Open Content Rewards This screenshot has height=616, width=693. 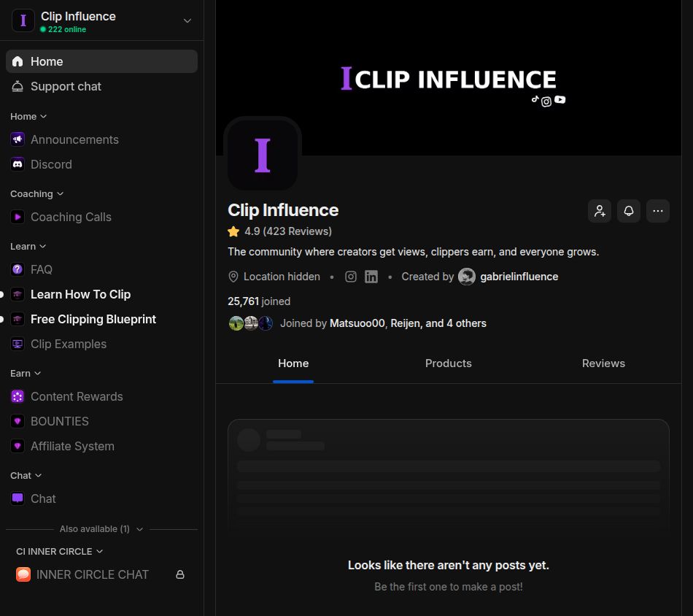101,396
